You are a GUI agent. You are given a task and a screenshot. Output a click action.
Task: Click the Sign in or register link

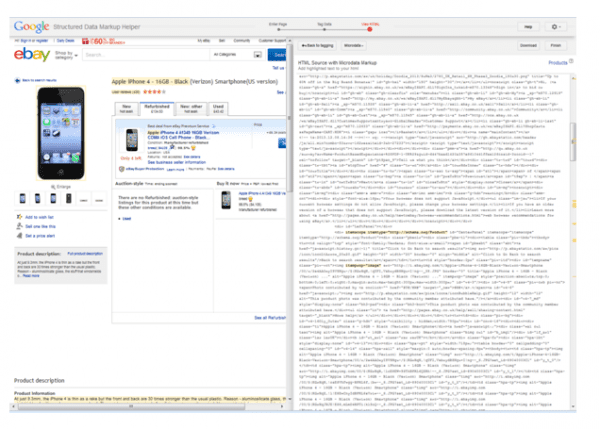point(34,41)
